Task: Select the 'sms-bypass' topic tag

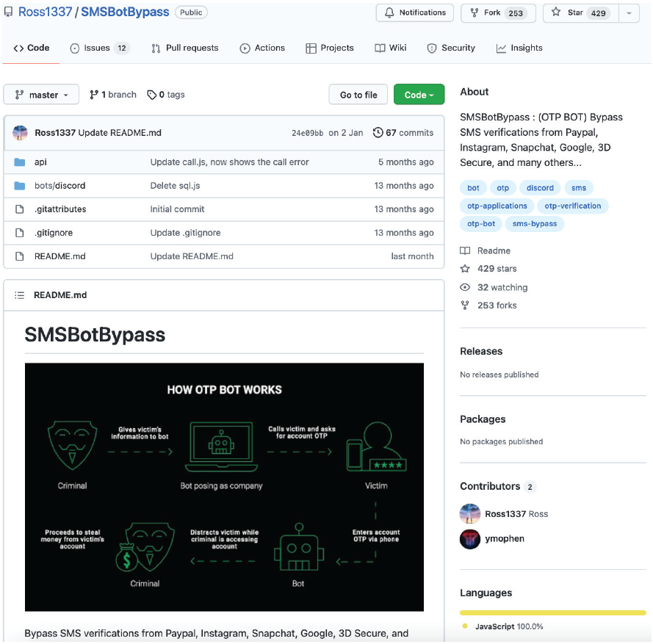Action: tap(534, 223)
